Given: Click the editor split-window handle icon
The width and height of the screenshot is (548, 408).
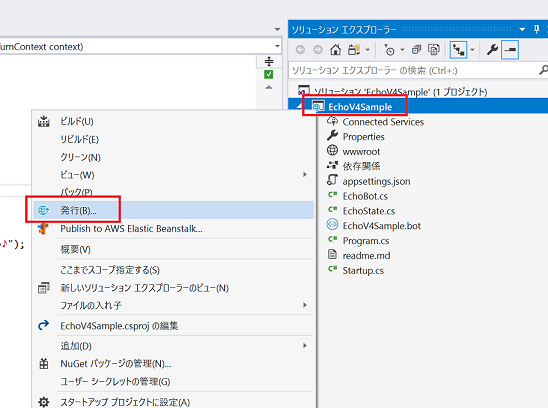Looking at the screenshot, I should click(x=269, y=62).
